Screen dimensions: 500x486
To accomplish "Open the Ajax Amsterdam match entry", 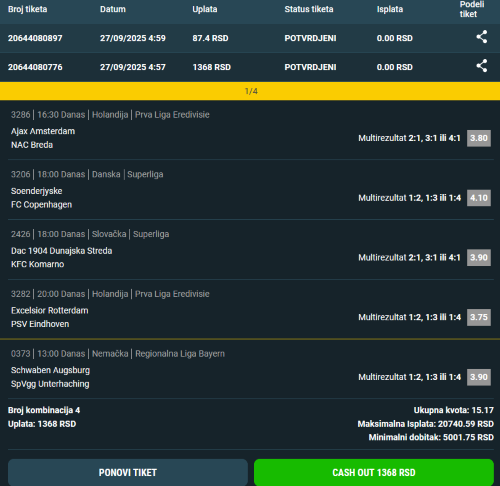I will click(43, 131).
